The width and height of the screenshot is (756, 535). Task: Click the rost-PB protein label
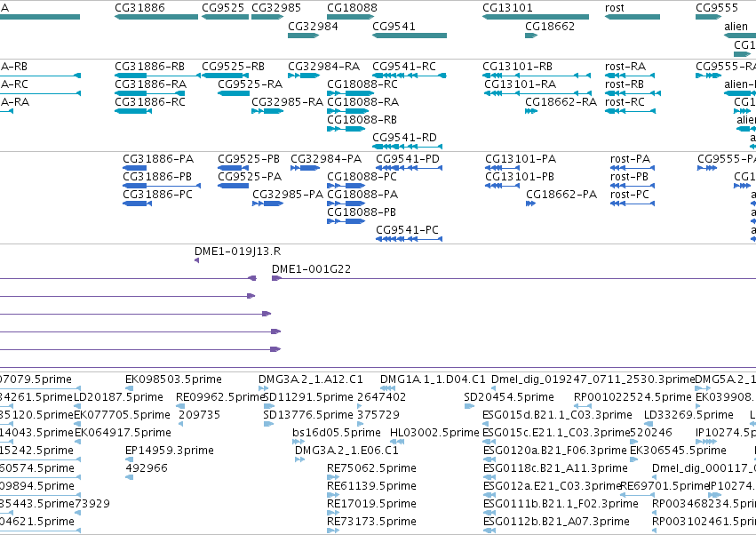pos(630,177)
